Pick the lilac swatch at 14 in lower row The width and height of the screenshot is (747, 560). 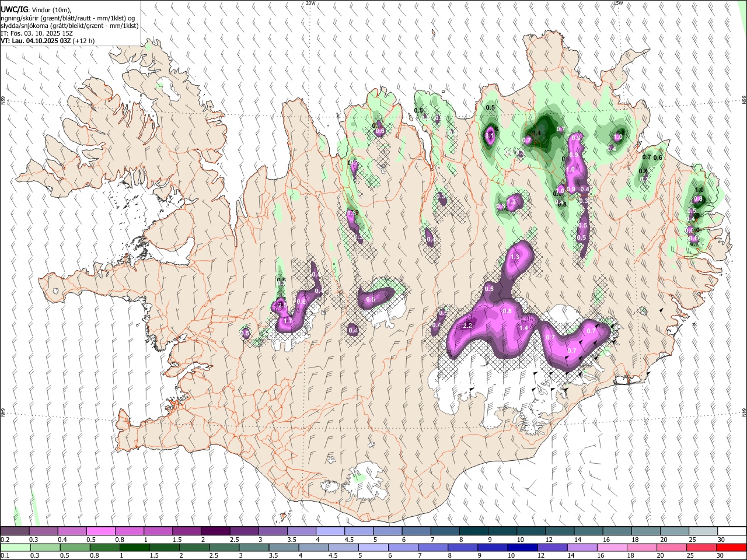click(582, 547)
